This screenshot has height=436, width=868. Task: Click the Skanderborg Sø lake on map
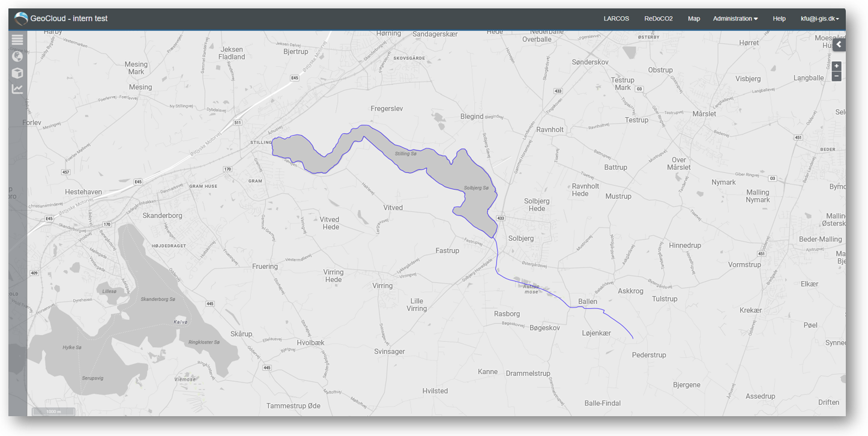[x=157, y=299]
